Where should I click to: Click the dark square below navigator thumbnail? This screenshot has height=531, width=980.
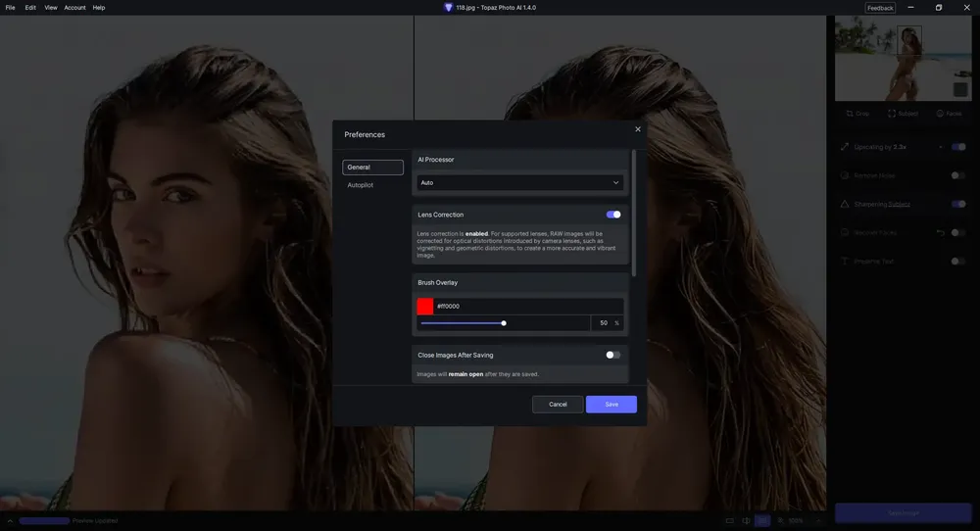coord(960,90)
